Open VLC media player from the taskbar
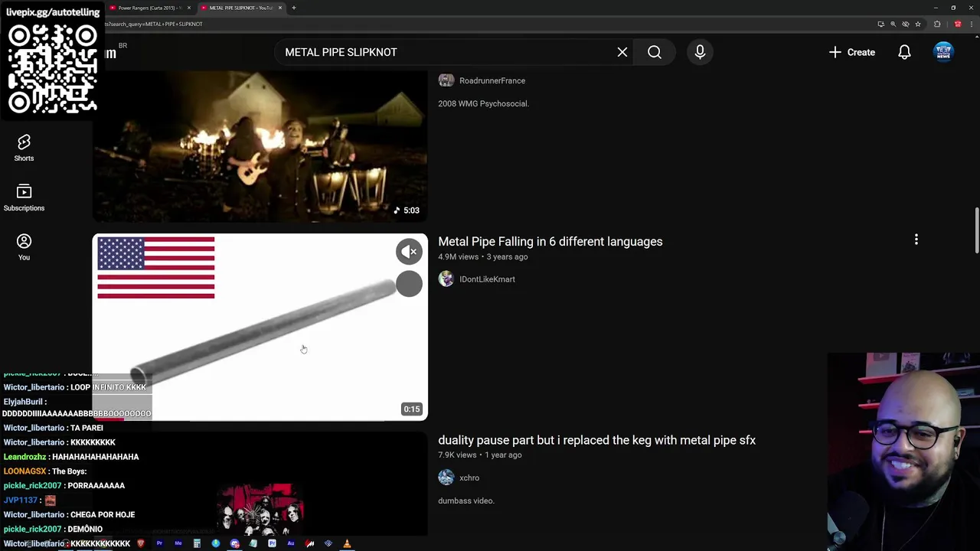The height and width of the screenshot is (551, 980). [347, 543]
